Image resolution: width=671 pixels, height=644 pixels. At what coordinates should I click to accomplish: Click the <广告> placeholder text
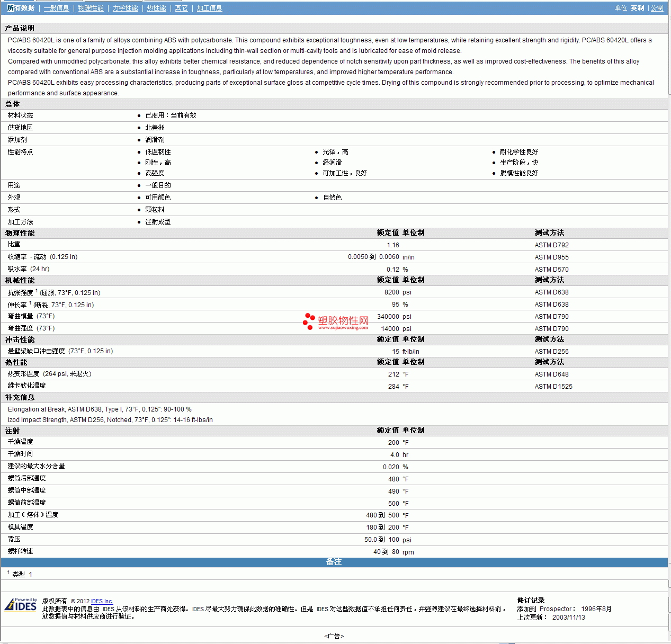coord(334,636)
